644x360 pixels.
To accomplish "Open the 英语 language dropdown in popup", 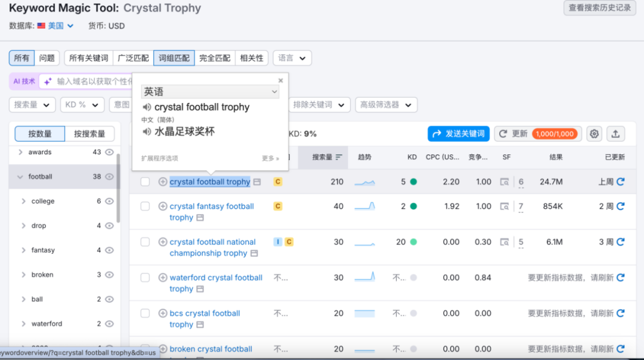I will point(210,92).
